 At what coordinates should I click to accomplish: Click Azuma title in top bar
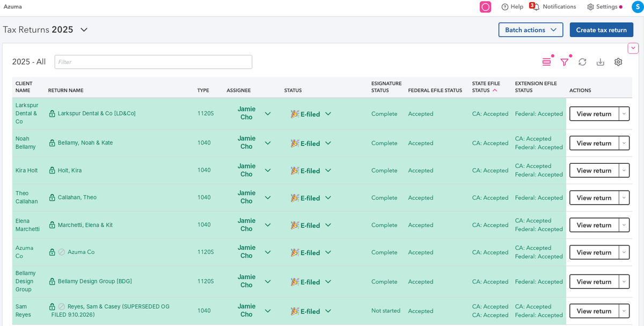tap(13, 6)
